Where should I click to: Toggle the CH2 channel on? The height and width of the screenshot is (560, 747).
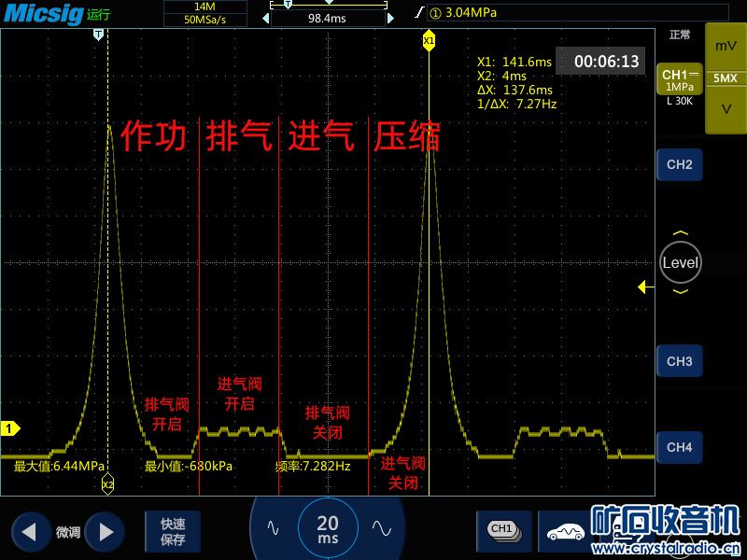click(679, 164)
